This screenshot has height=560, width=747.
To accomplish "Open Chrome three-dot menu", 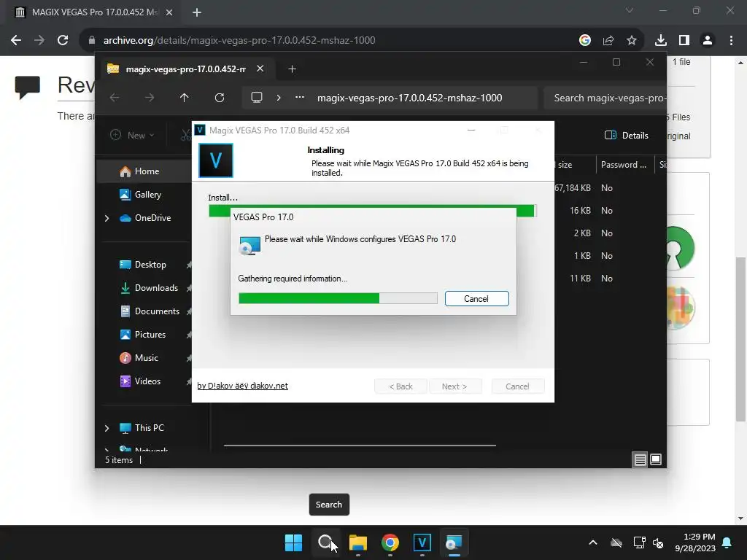I will [731, 41].
